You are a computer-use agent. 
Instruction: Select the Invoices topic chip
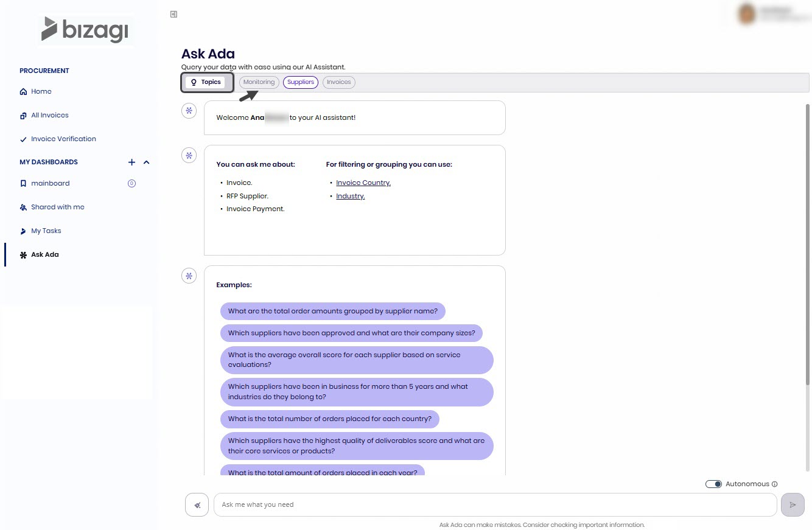[x=339, y=82]
